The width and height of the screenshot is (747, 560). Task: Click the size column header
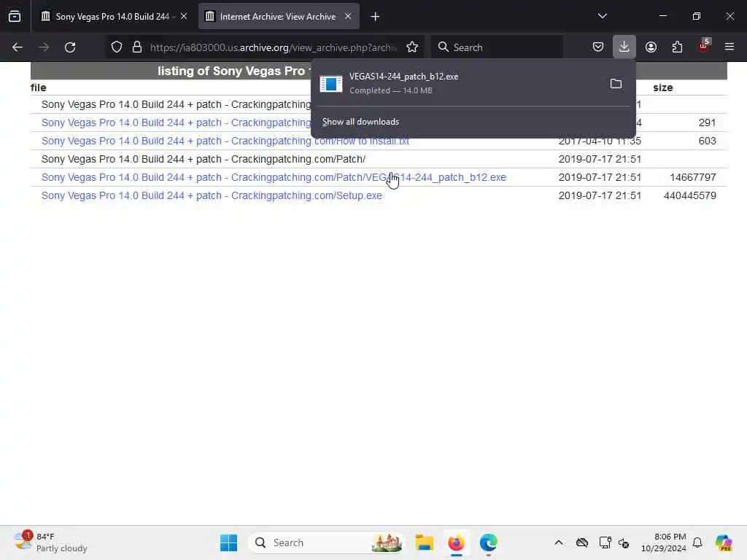662,87
